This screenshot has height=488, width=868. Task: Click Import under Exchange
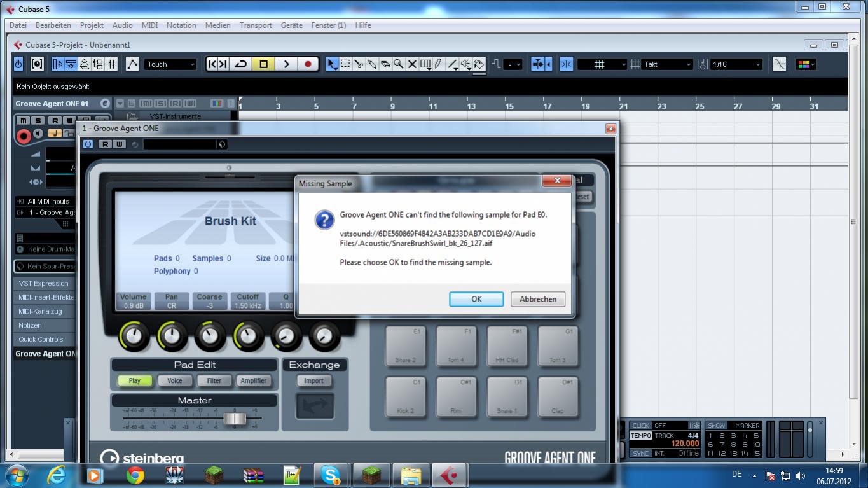[313, 380]
